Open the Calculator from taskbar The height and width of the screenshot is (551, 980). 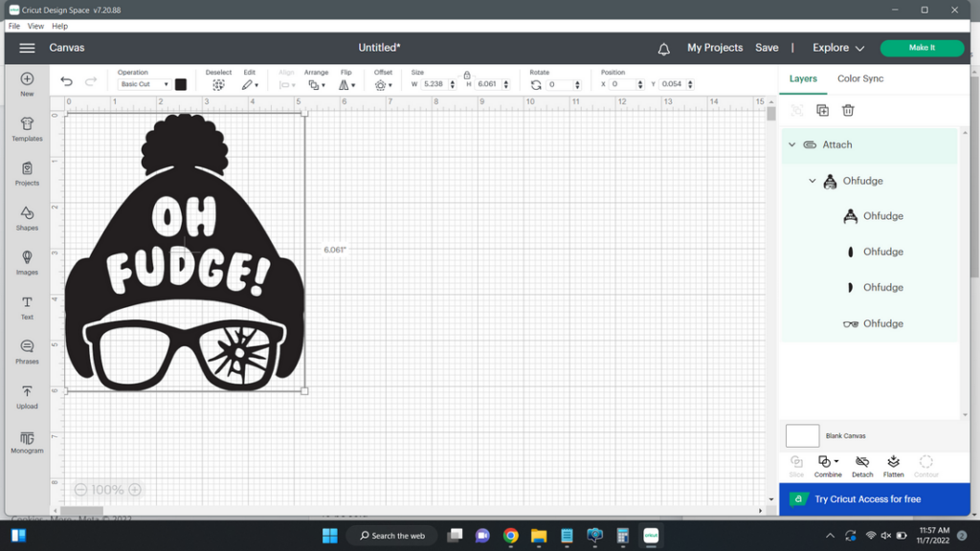pos(622,536)
